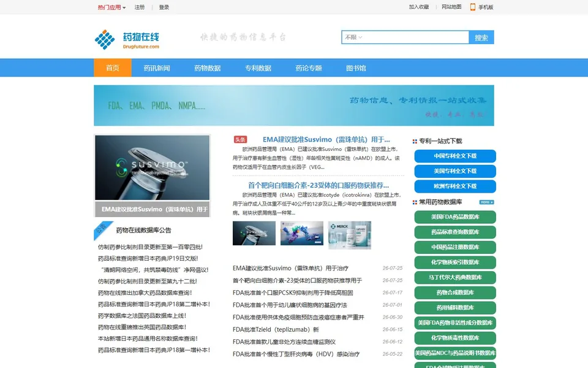The image size is (588, 368).
Task: Open 中国药品注册数据库
Action: point(455,247)
